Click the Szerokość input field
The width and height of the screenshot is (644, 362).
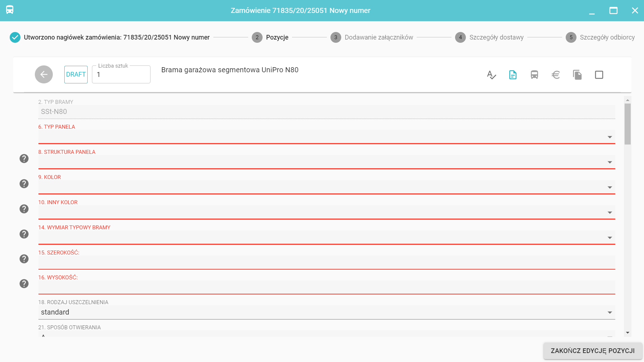[x=326, y=262]
